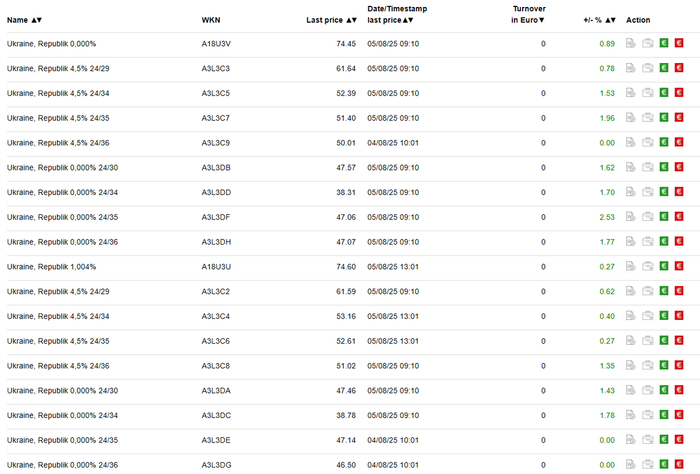Hit the green buy icon for WKN A3L3DA
Viewport: 700px width, 474px height.
pos(663,390)
